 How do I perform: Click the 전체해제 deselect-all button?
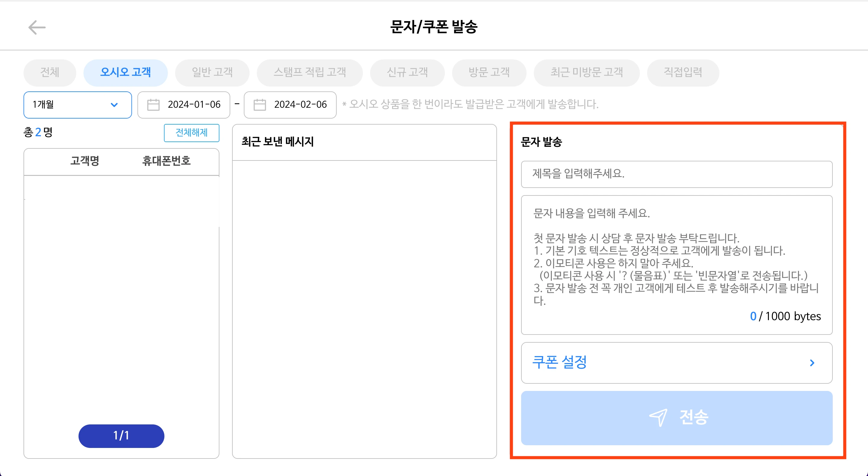[x=191, y=133]
